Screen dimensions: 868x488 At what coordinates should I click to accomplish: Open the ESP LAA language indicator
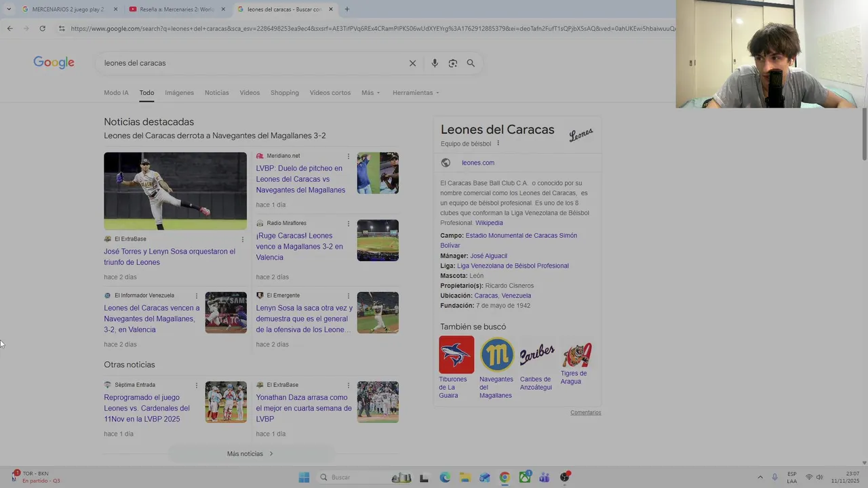point(792,477)
